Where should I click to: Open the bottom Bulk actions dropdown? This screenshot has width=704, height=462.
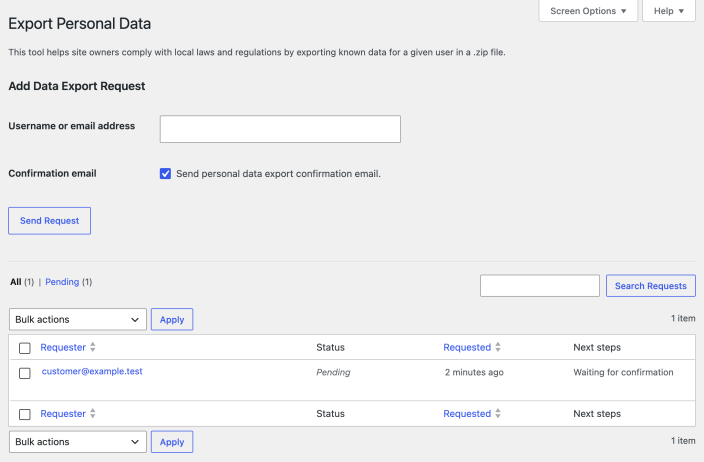coord(78,442)
